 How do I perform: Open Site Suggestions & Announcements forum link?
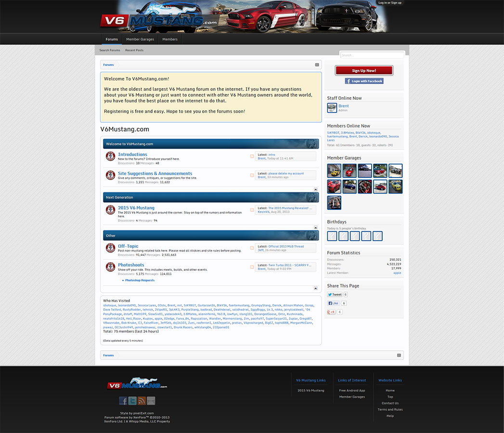click(155, 174)
